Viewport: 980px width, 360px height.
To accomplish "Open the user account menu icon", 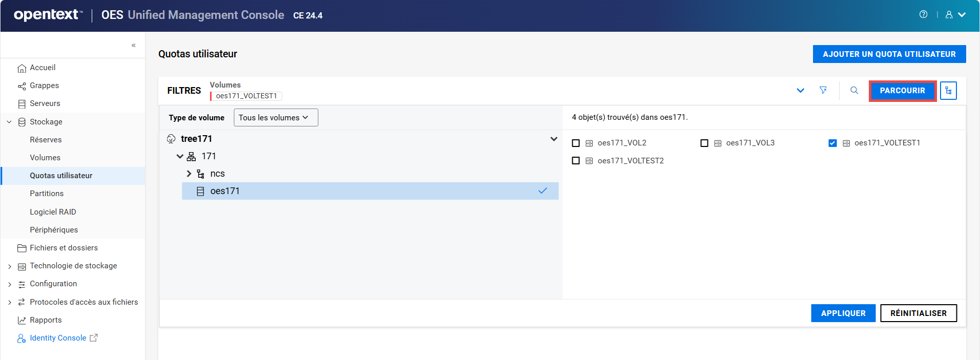I will [x=949, y=15].
